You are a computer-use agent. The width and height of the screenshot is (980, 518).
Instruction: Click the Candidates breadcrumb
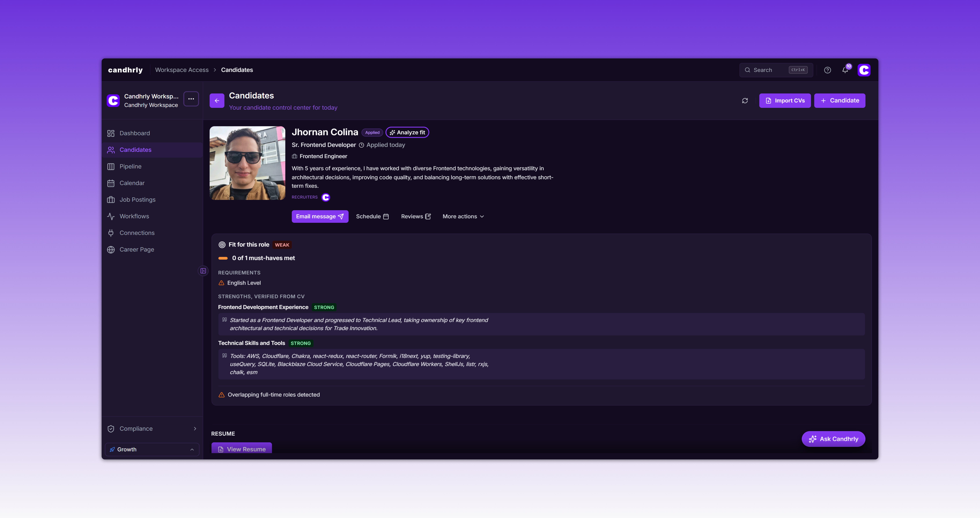(x=237, y=70)
